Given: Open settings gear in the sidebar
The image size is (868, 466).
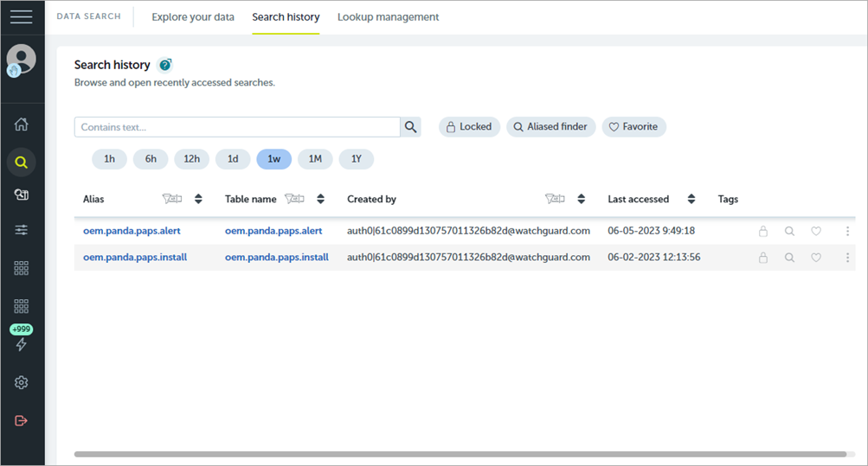Looking at the screenshot, I should pyautogui.click(x=22, y=382).
